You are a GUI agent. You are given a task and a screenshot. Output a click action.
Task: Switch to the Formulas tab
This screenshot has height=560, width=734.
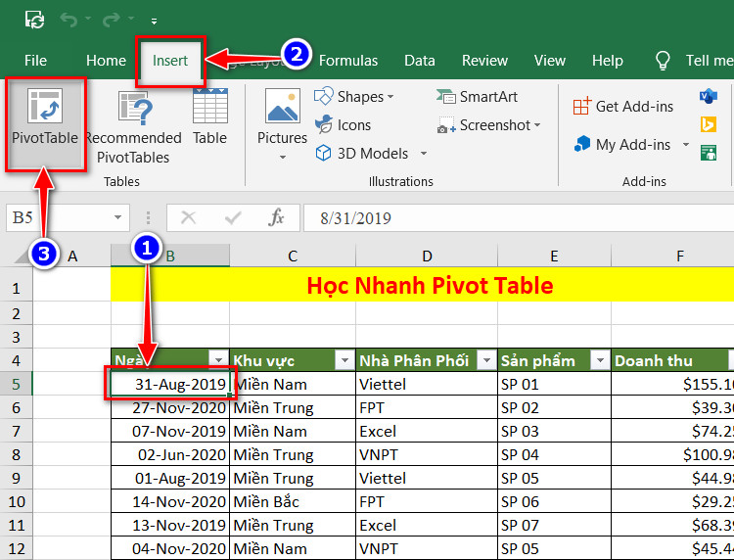click(x=348, y=61)
